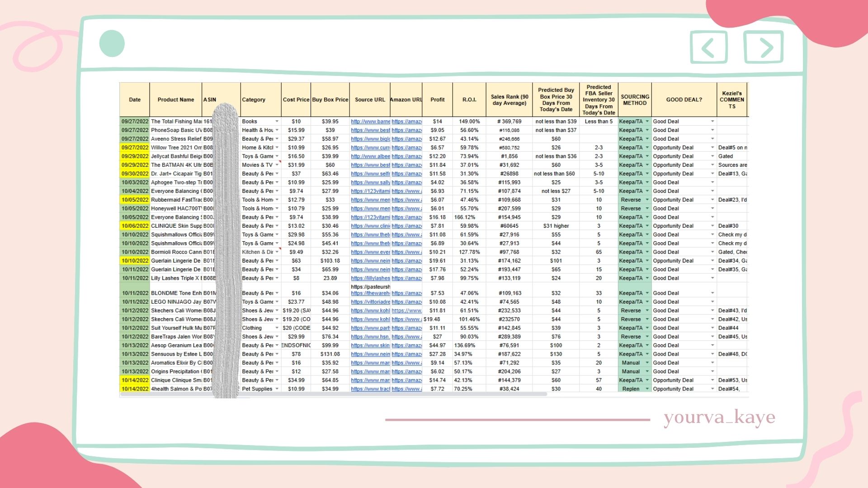Click the Jellycat Bashful Beige cell
This screenshot has height=488, width=868.
[x=176, y=156]
